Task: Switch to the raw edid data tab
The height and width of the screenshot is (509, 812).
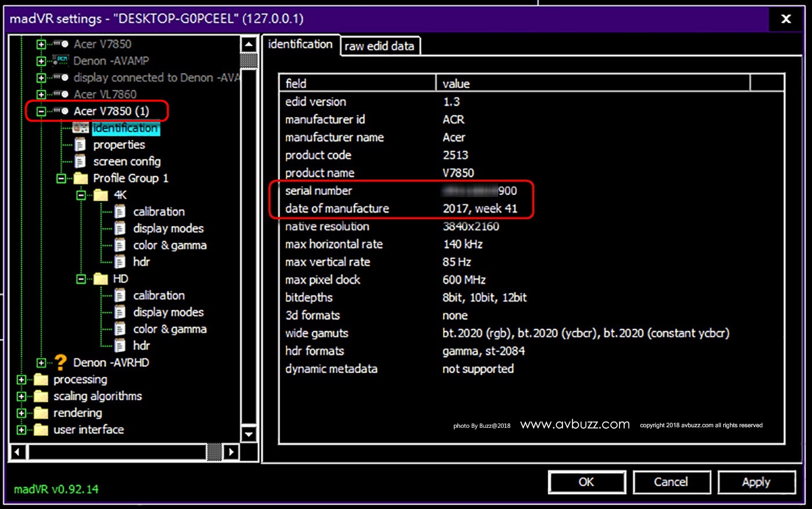Action: [379, 46]
